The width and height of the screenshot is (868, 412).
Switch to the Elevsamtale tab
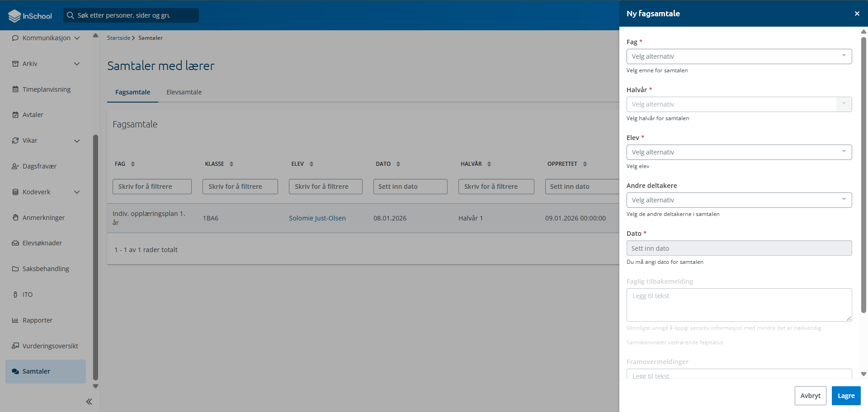[x=184, y=92]
